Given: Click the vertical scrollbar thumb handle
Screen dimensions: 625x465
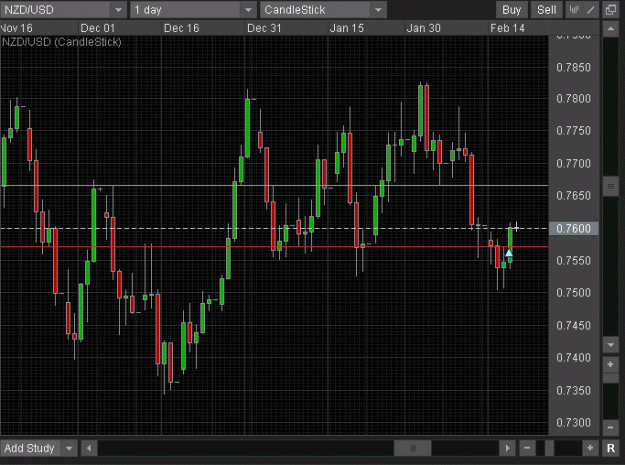Looking at the screenshot, I should pyautogui.click(x=611, y=186).
